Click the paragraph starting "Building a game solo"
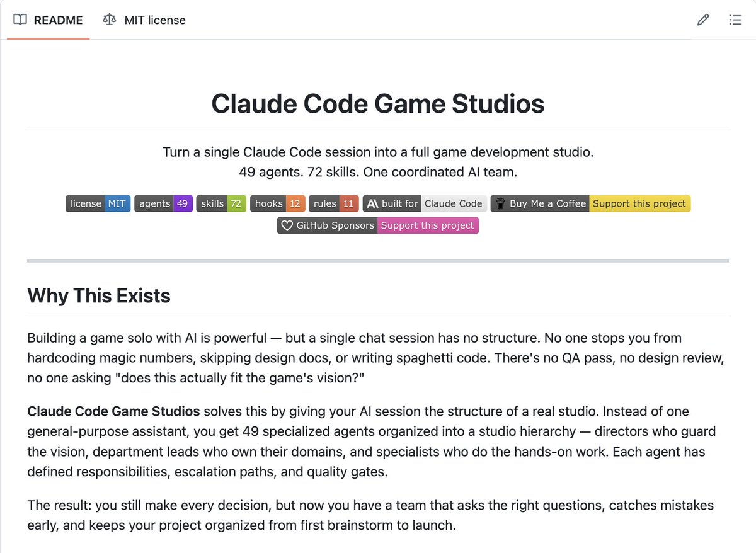The image size is (756, 553). pyautogui.click(x=377, y=358)
